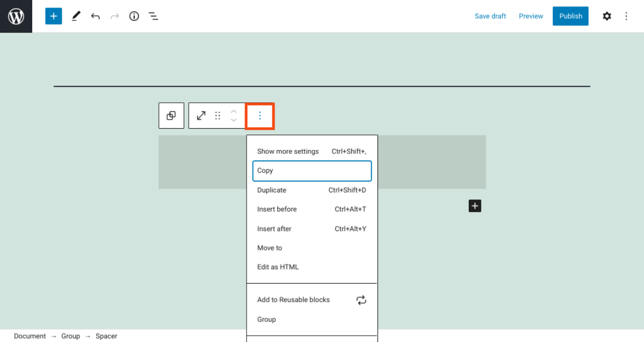Toggle the block options three-dot menu
Viewport: 644px width, 342px height.
260,116
